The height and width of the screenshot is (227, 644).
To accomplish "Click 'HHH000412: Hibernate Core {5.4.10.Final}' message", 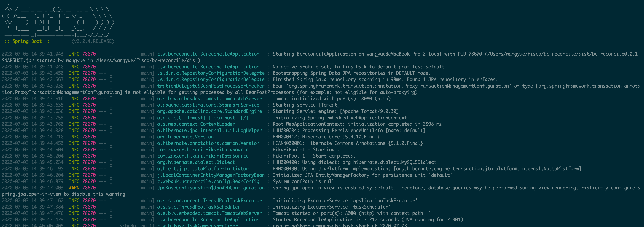I will (326, 137).
